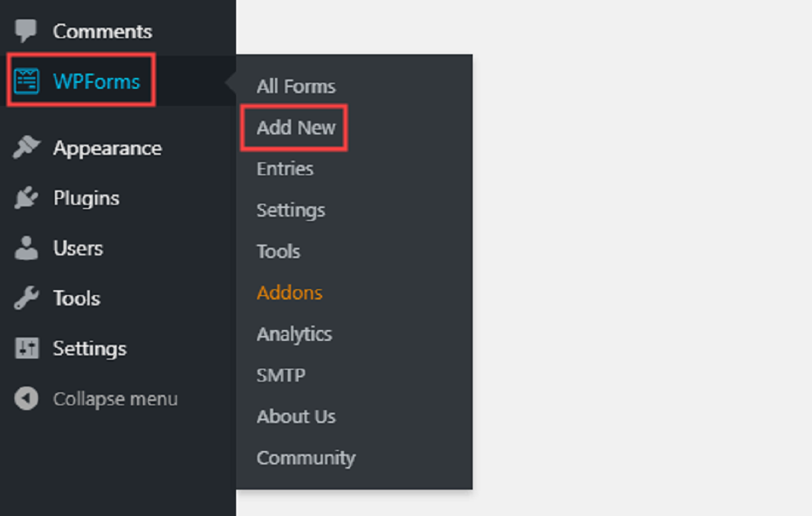Select All Forms in WPForms submenu
The image size is (812, 516).
tap(296, 86)
